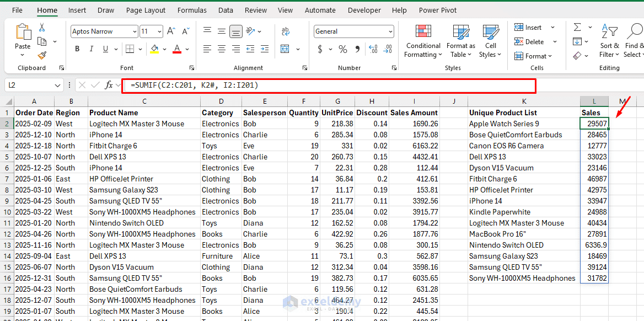Click the Cut scissors icon

coord(42,28)
